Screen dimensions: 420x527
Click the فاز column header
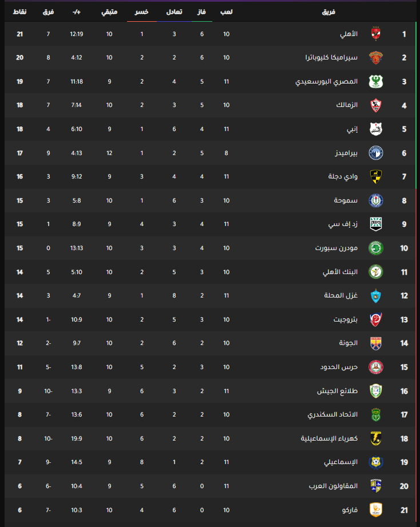click(x=202, y=12)
